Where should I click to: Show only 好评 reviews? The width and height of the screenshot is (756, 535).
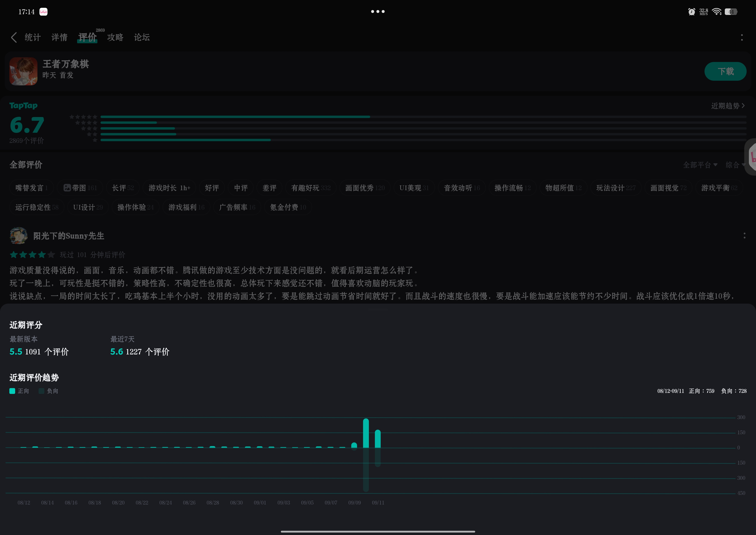coord(212,188)
